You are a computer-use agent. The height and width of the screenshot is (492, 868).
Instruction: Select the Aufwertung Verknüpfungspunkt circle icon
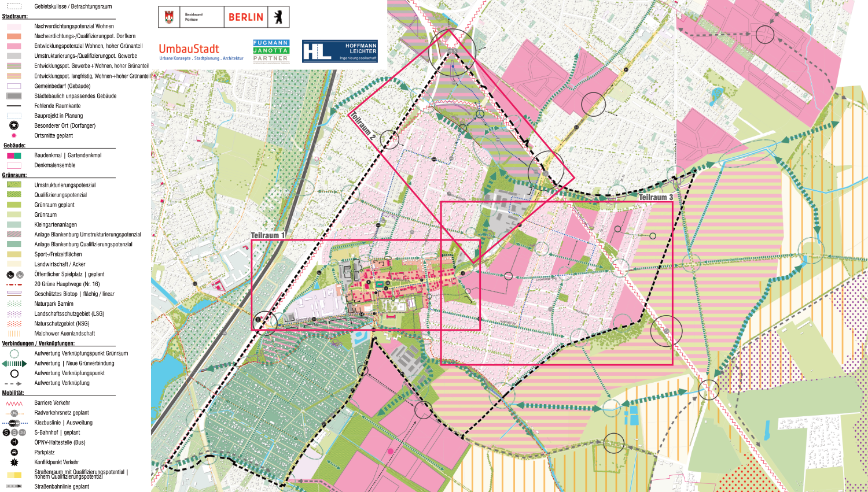pyautogui.click(x=14, y=373)
